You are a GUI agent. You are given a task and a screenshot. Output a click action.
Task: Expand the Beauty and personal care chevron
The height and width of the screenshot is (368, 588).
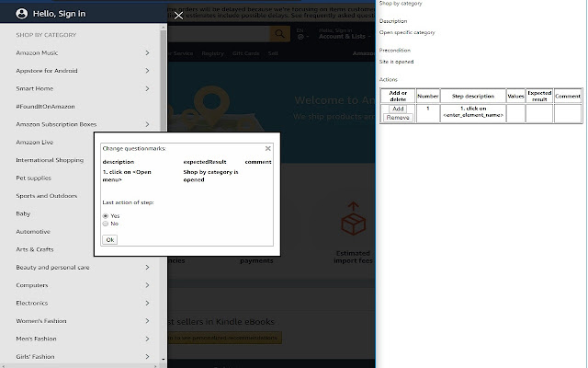click(147, 268)
